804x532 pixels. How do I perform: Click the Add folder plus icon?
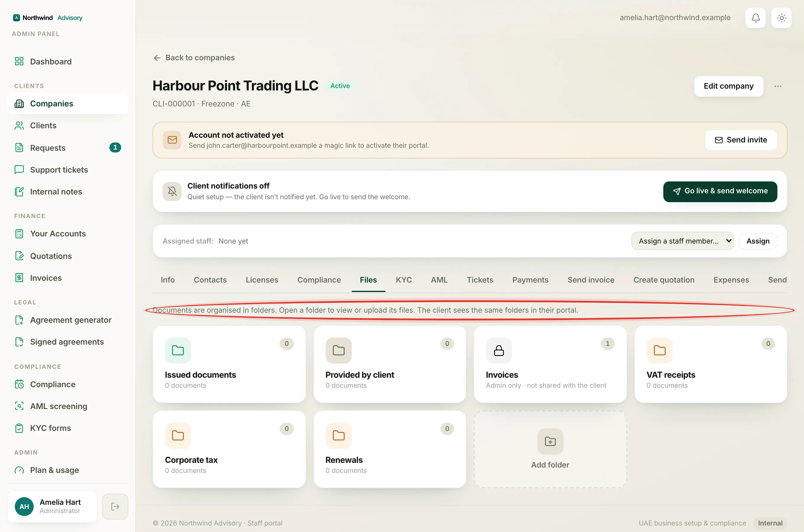click(x=550, y=441)
